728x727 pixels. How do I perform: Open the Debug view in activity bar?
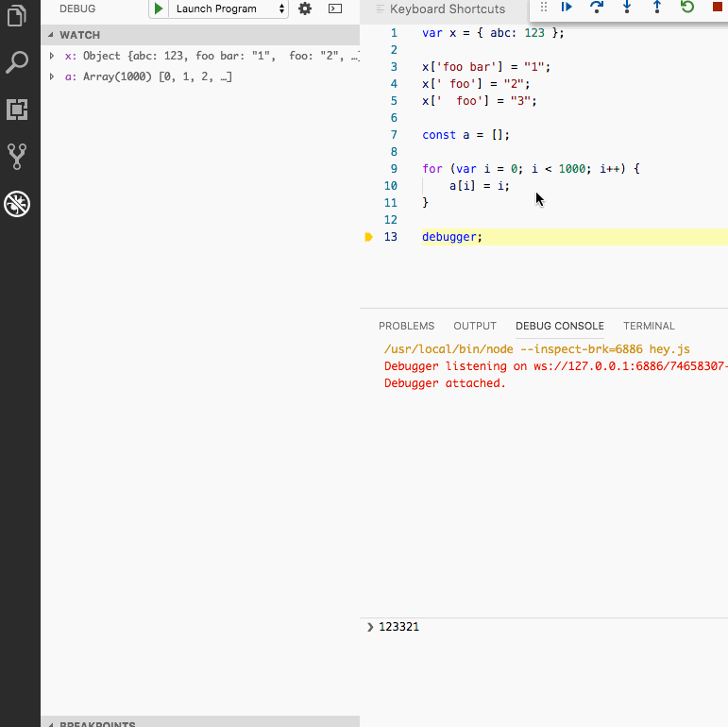(x=17, y=204)
